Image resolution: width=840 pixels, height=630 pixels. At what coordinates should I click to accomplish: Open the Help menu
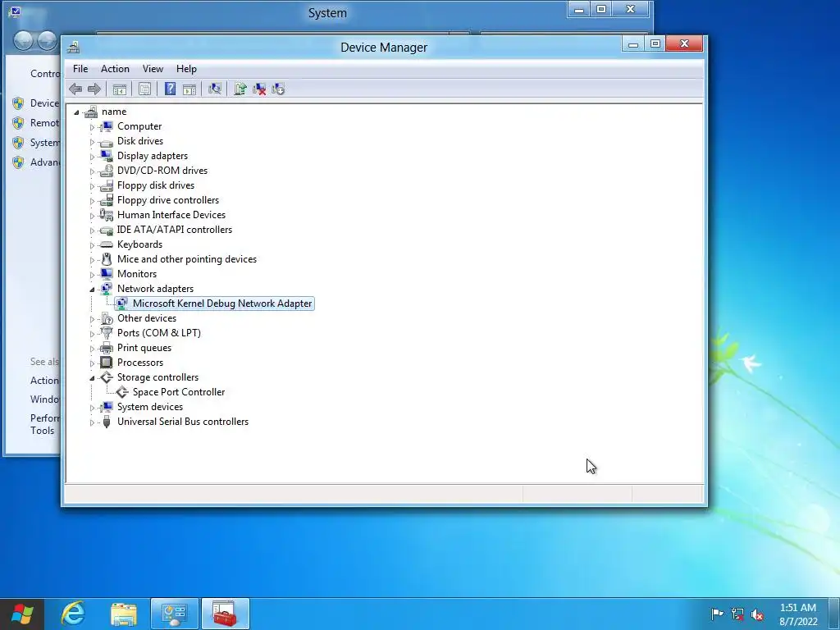pos(186,69)
